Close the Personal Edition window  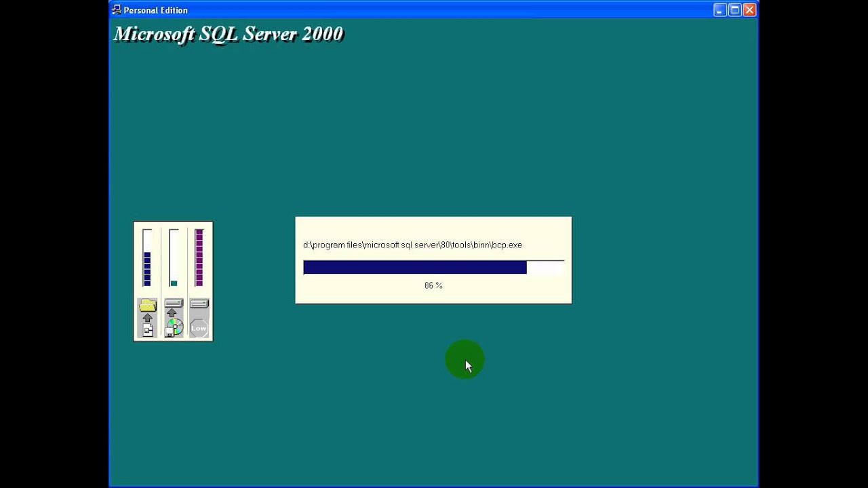tap(749, 9)
